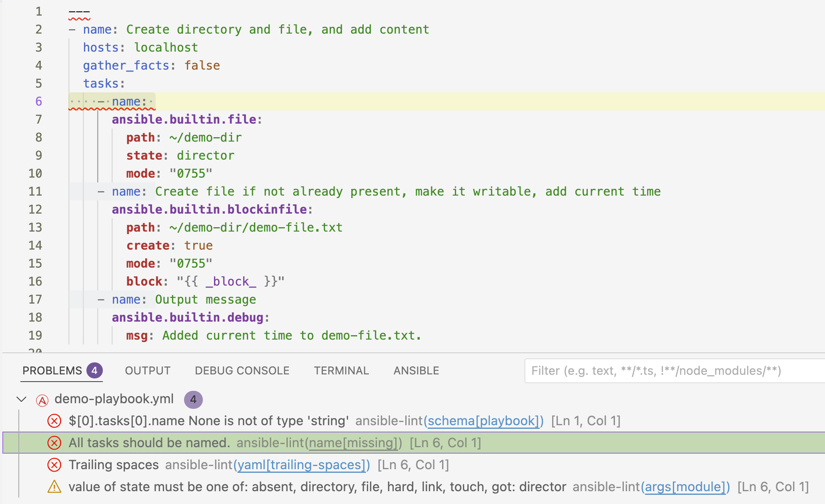The width and height of the screenshot is (825, 504).
Task: Open the yaml[trailing-spaces] rule link
Action: point(302,465)
